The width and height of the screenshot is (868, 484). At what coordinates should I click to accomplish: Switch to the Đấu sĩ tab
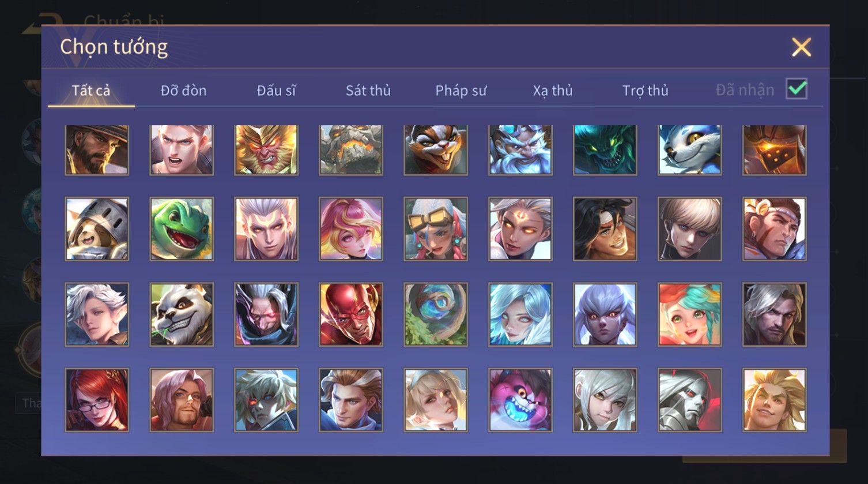[x=277, y=91]
